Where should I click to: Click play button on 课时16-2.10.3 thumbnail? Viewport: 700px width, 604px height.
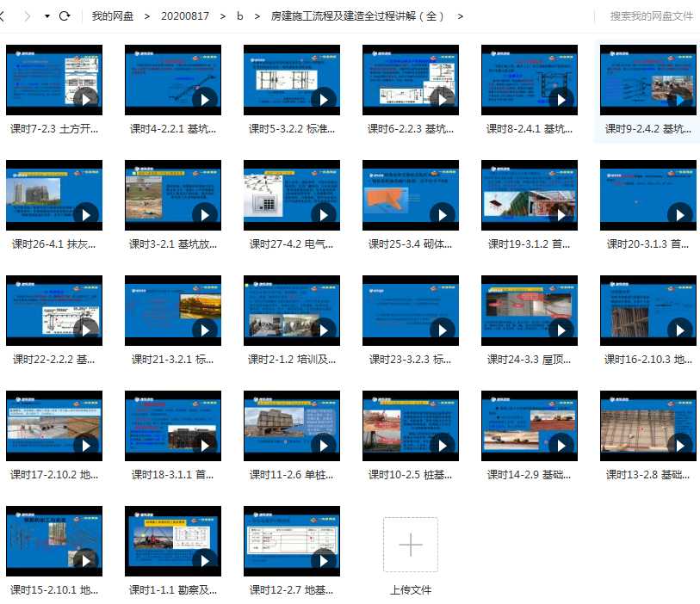coord(679,330)
